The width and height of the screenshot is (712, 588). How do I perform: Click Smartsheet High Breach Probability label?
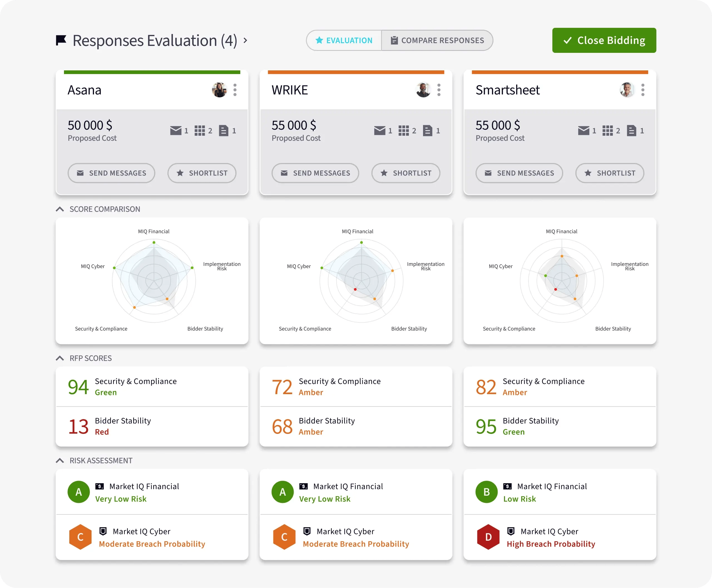pyautogui.click(x=551, y=544)
